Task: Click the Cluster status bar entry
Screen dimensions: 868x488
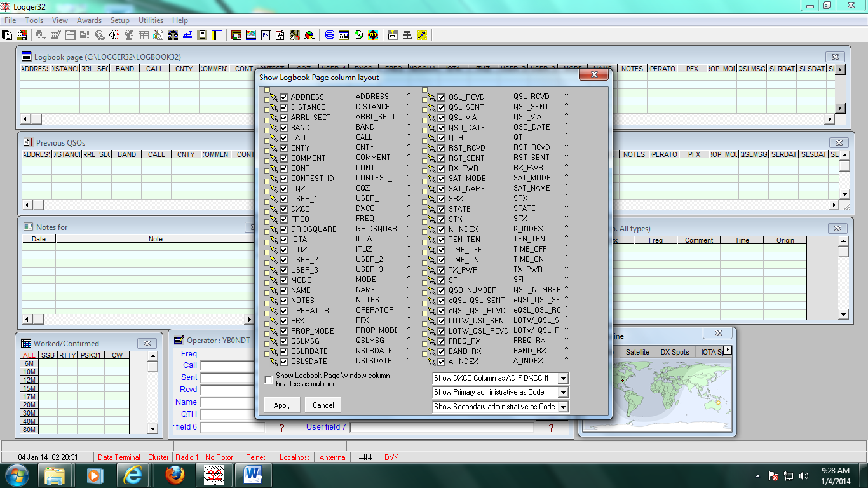Action: (159, 457)
